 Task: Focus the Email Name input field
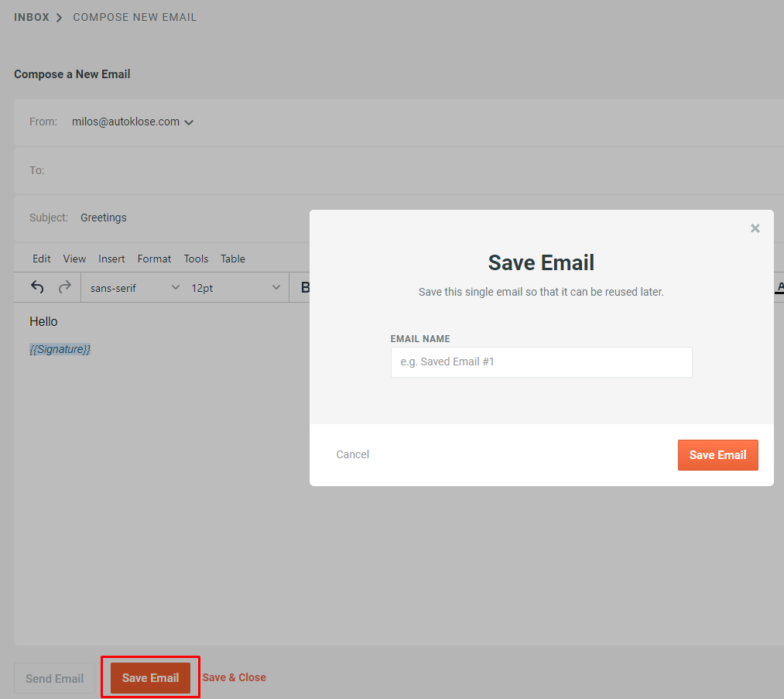tap(541, 362)
